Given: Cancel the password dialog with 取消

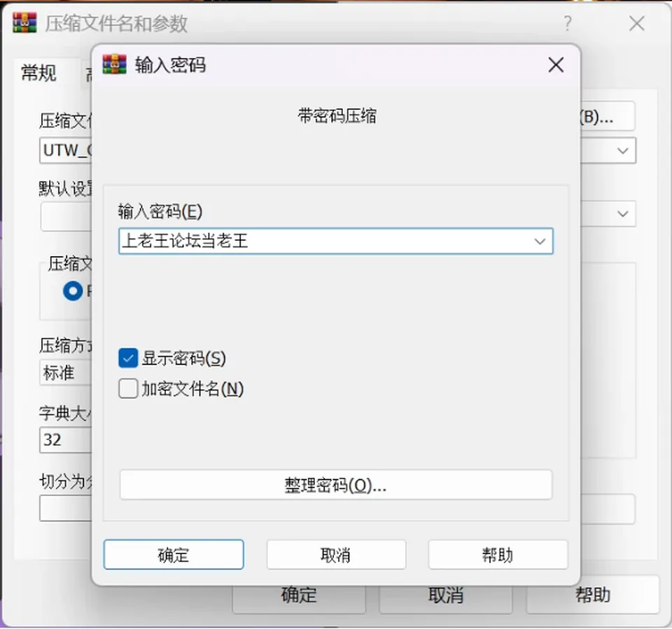Looking at the screenshot, I should pyautogui.click(x=336, y=554).
